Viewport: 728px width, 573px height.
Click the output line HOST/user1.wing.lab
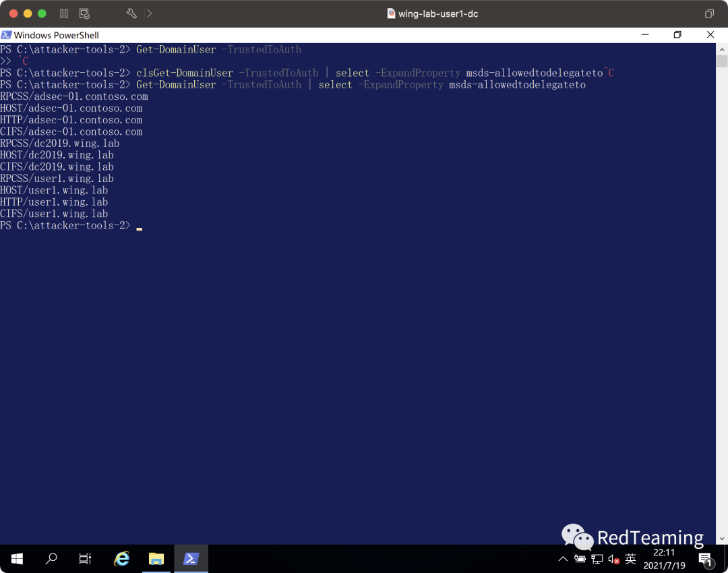(x=54, y=190)
